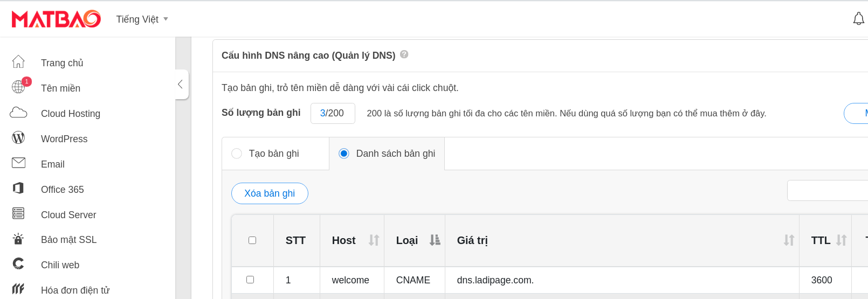Image resolution: width=868 pixels, height=299 pixels.
Task: Open the Bảo mật SSL menu item
Action: coord(68,240)
